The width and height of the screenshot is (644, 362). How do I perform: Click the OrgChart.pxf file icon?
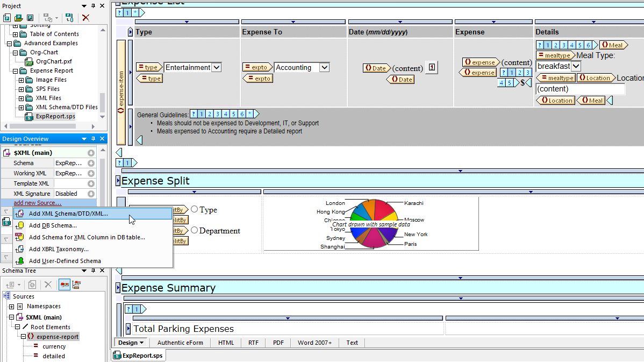30,61
